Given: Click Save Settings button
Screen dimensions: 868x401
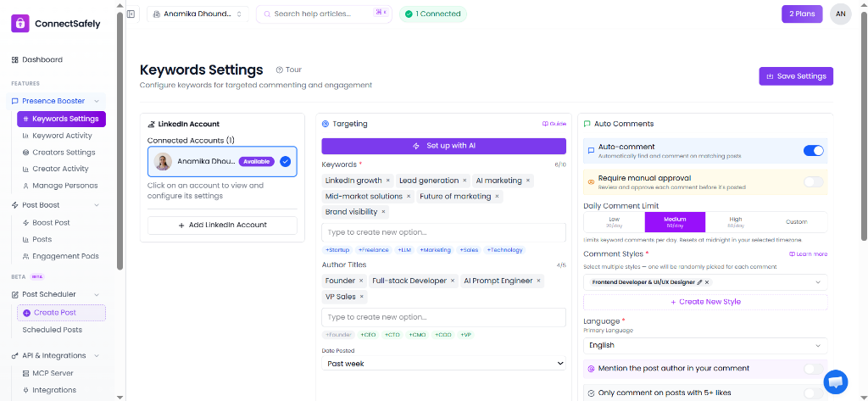Looking at the screenshot, I should click(x=795, y=76).
